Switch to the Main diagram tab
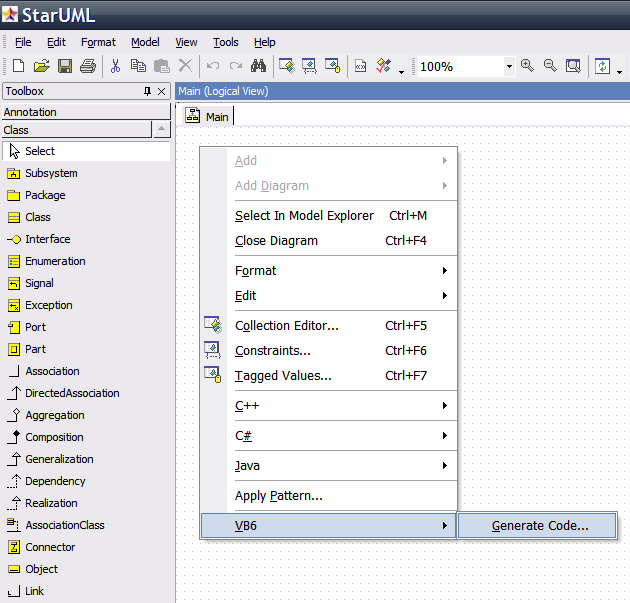The width and height of the screenshot is (630, 603). (208, 116)
